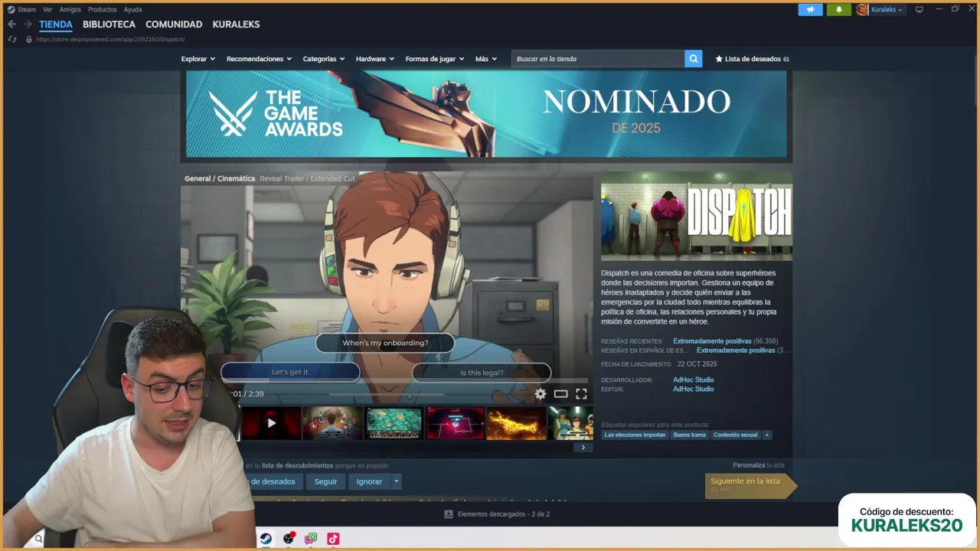
Task: Open Spanish reviews Extremadamente positivas link
Action: point(736,350)
